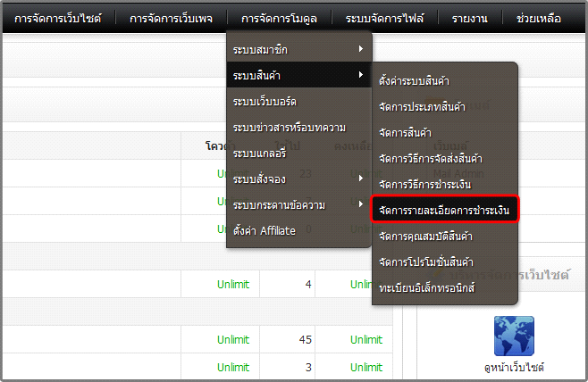Viewport: 588px width, 382px height.
Task: Choose จัดการประเภทสินค้า from submenu
Action: click(x=445, y=106)
